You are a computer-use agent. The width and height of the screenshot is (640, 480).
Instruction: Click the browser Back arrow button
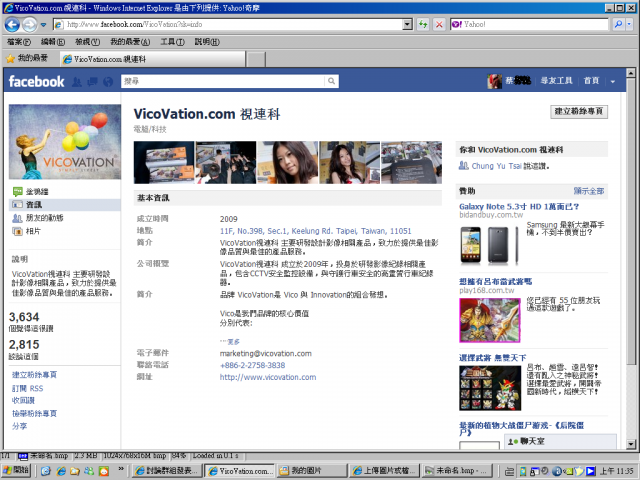pyautogui.click(x=12, y=24)
